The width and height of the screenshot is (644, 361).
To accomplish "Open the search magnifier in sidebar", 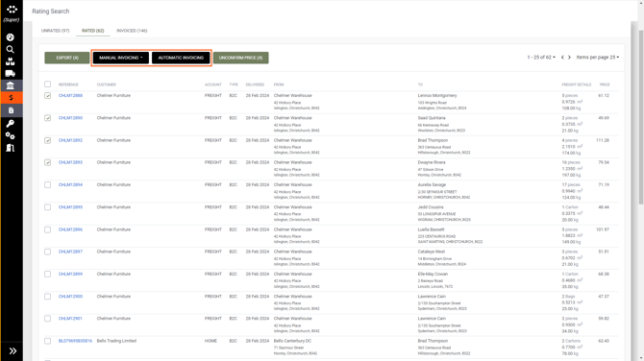I will pyautogui.click(x=11, y=50).
